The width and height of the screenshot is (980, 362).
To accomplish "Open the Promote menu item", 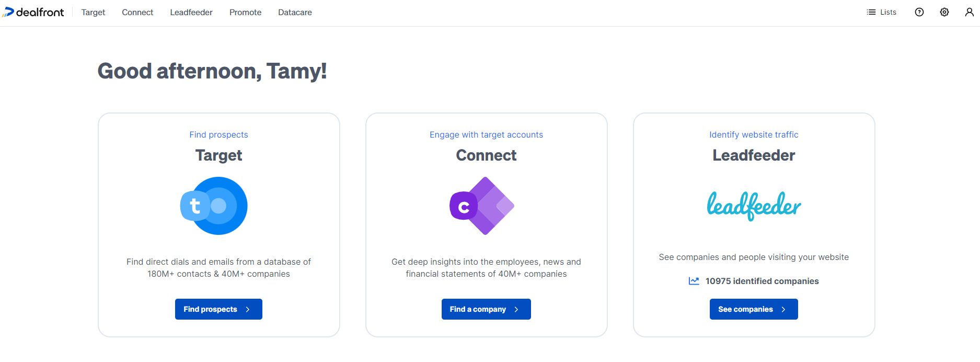I will click(x=245, y=12).
